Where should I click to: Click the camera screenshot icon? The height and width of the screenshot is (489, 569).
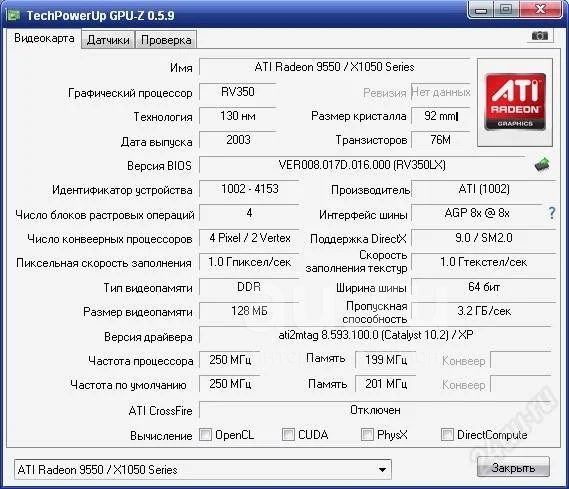540,36
